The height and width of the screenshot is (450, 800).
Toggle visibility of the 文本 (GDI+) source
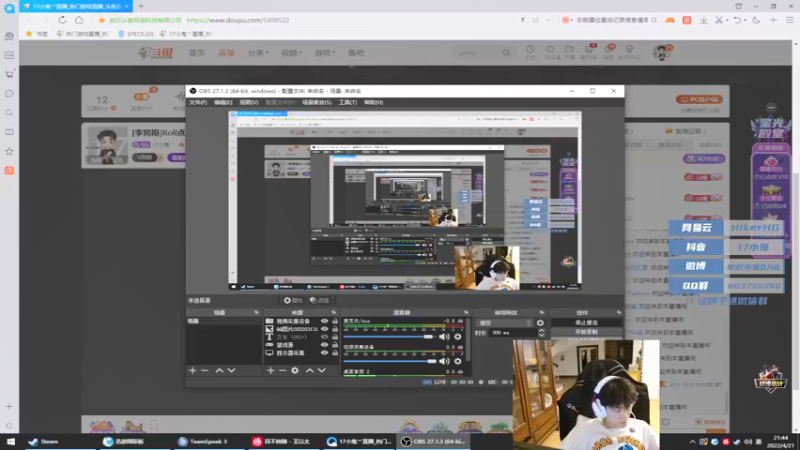point(324,337)
